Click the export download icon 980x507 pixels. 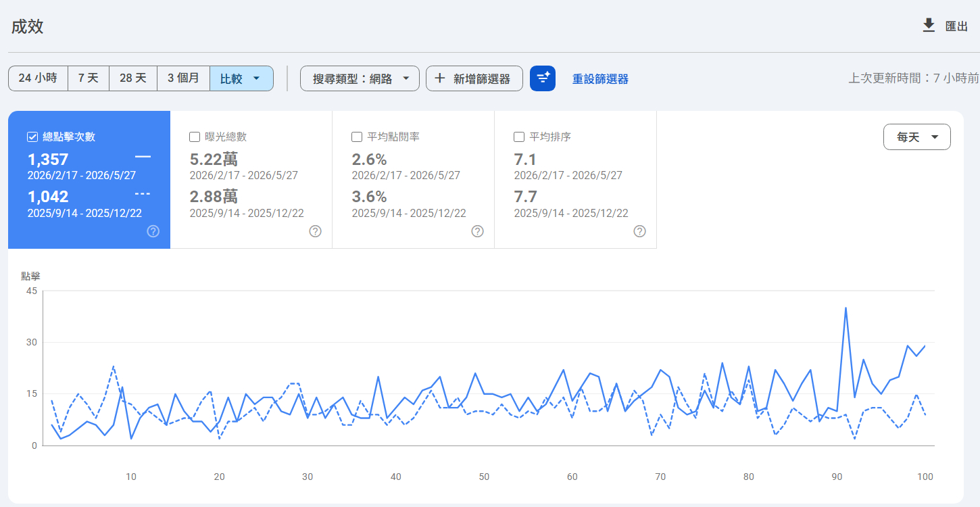929,26
